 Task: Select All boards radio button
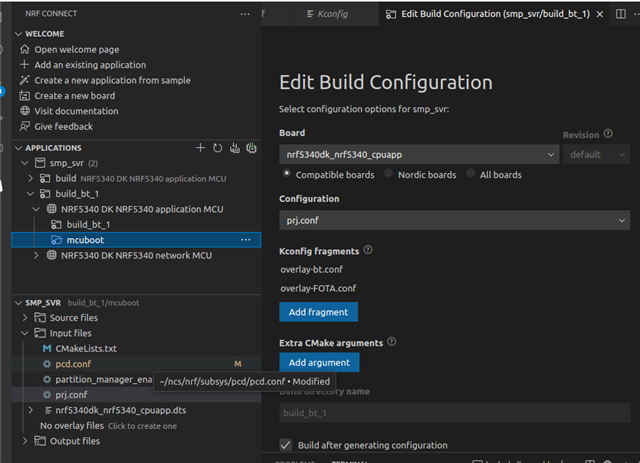471,174
